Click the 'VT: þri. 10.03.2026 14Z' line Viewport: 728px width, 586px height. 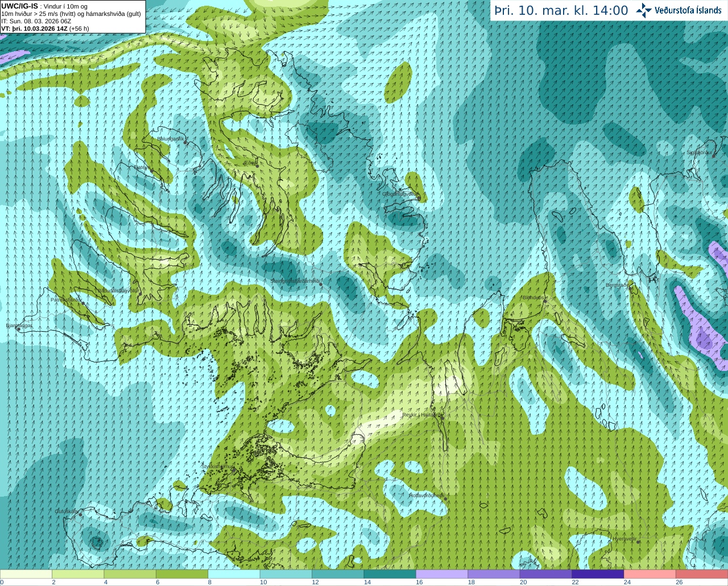[45, 28]
